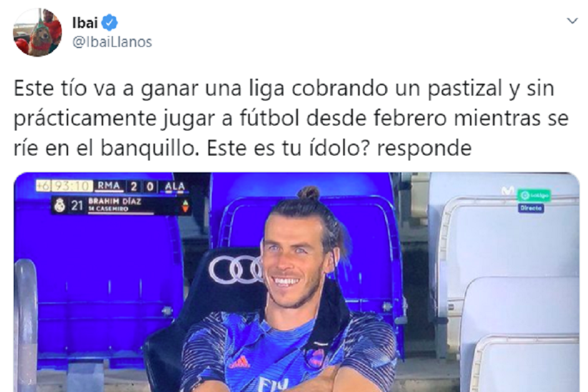Open Ibai's profile avatar with the dog
This screenshot has height=392, width=588.
[37, 32]
